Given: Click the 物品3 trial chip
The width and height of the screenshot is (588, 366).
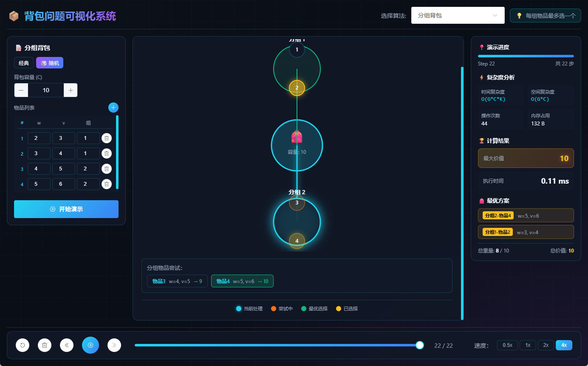Looking at the screenshot, I should [177, 281].
